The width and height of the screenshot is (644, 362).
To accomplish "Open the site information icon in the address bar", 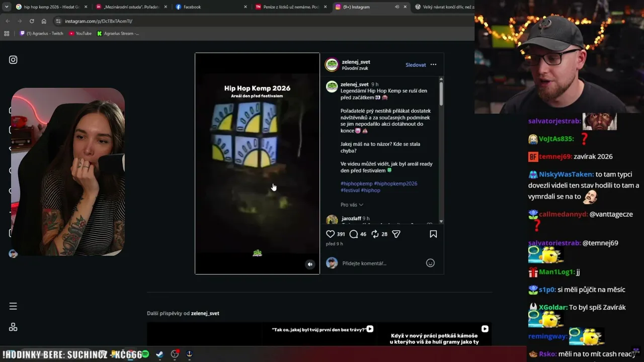I will (x=58, y=21).
